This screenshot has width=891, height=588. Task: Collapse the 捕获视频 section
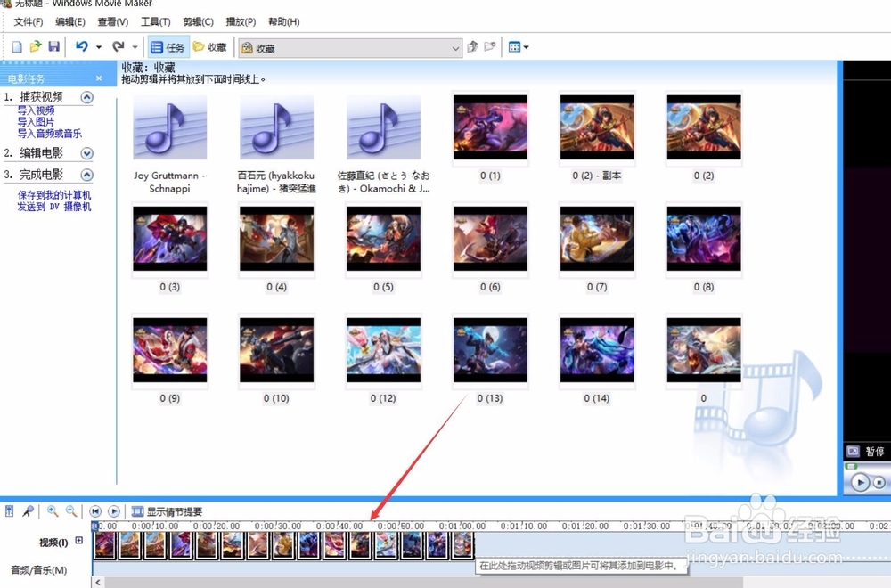pyautogui.click(x=87, y=97)
